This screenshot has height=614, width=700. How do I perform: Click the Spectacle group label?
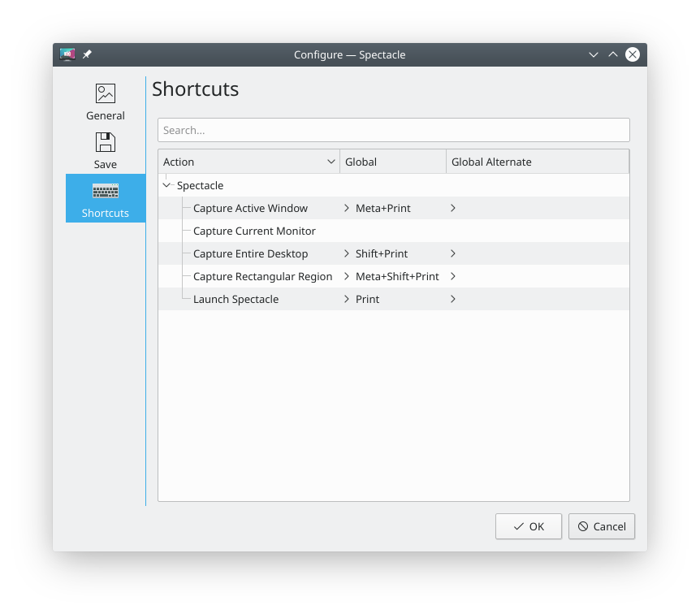point(200,185)
